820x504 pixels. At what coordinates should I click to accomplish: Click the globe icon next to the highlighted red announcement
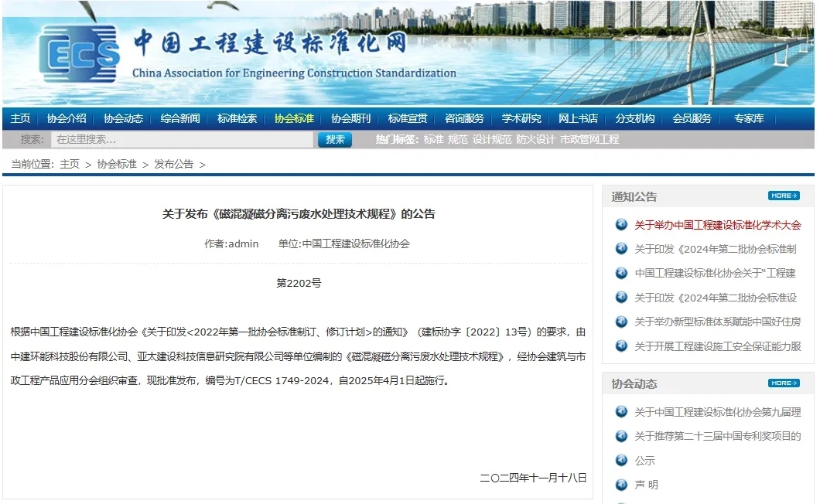tap(621, 224)
